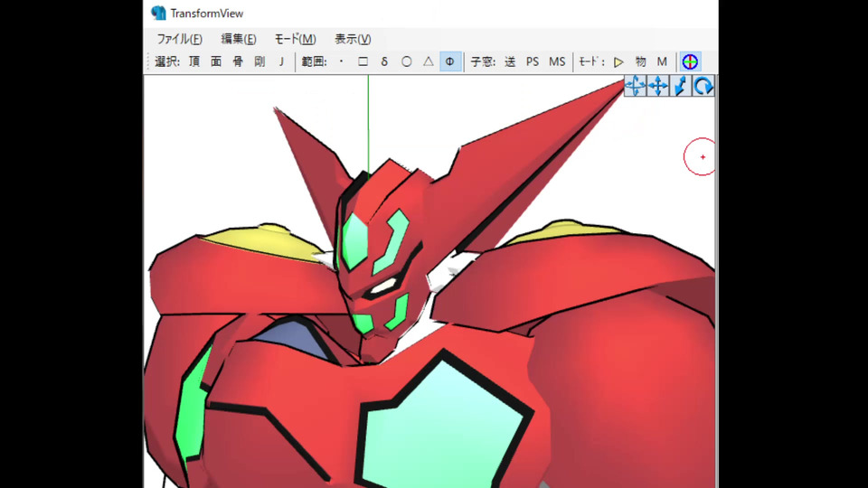Screen dimensions: 868x488
Task: Expand the モード(M) menu
Action: [x=295, y=39]
